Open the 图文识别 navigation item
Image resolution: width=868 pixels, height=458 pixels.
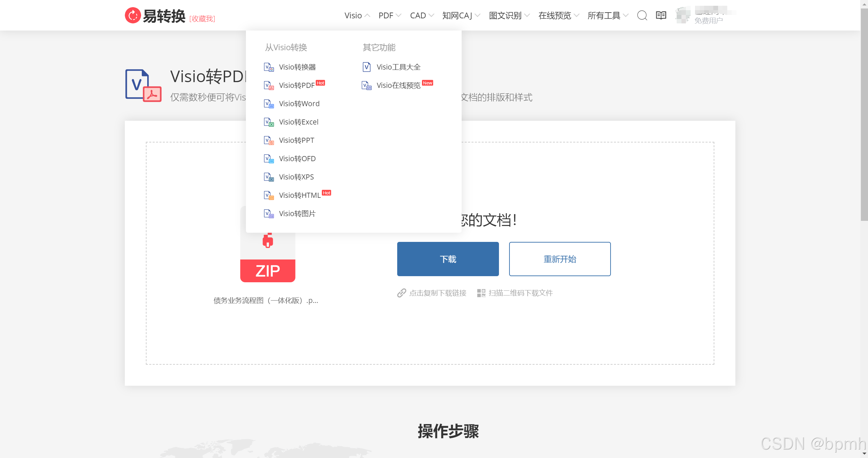tap(505, 16)
